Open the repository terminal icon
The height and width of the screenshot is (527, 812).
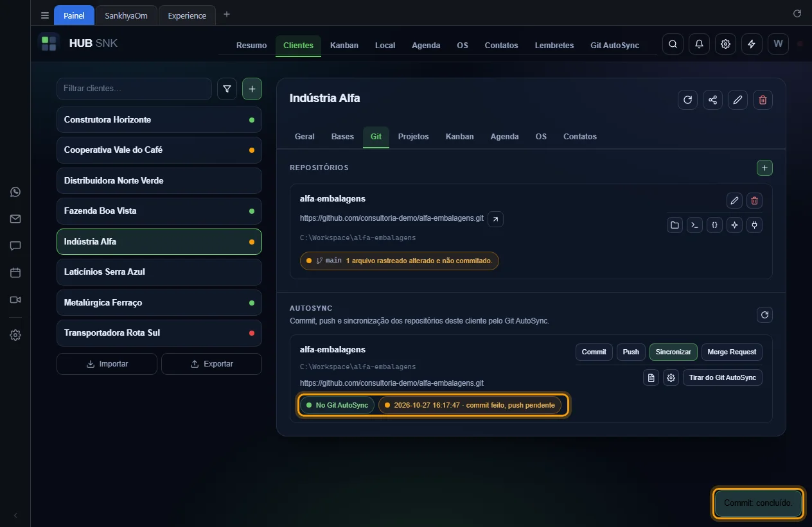pyautogui.click(x=694, y=225)
